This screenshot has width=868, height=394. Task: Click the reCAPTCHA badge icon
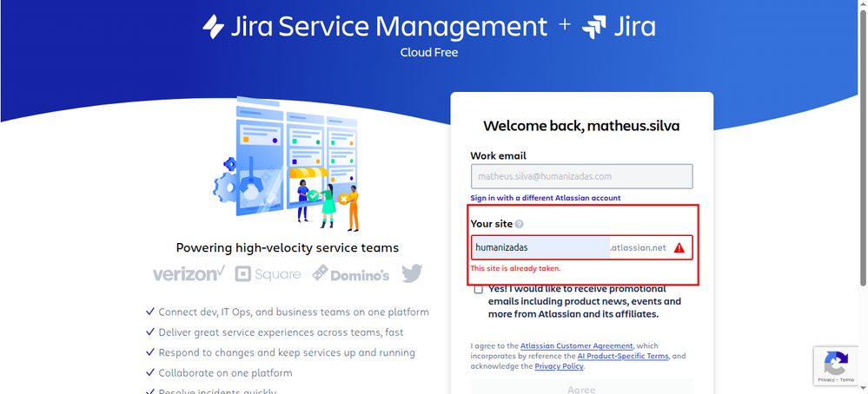coord(836,362)
